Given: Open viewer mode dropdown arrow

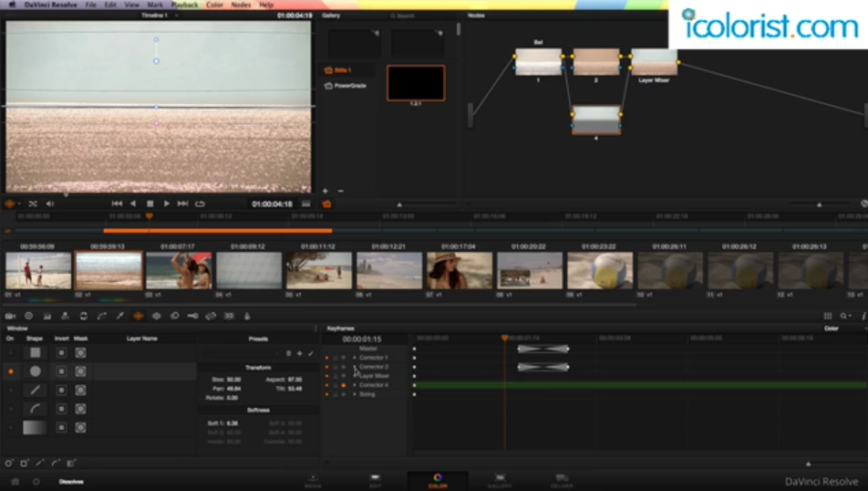Looking at the screenshot, I should tap(19, 204).
